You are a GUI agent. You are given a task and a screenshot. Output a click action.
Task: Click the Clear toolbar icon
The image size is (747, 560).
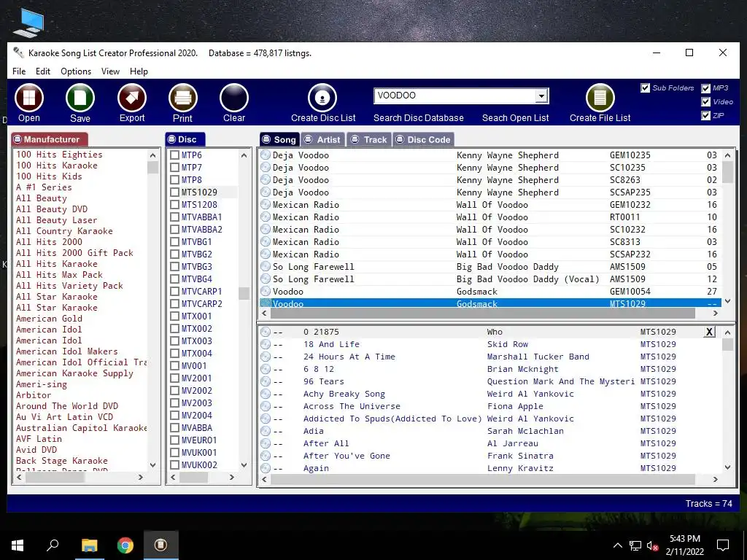pos(234,98)
